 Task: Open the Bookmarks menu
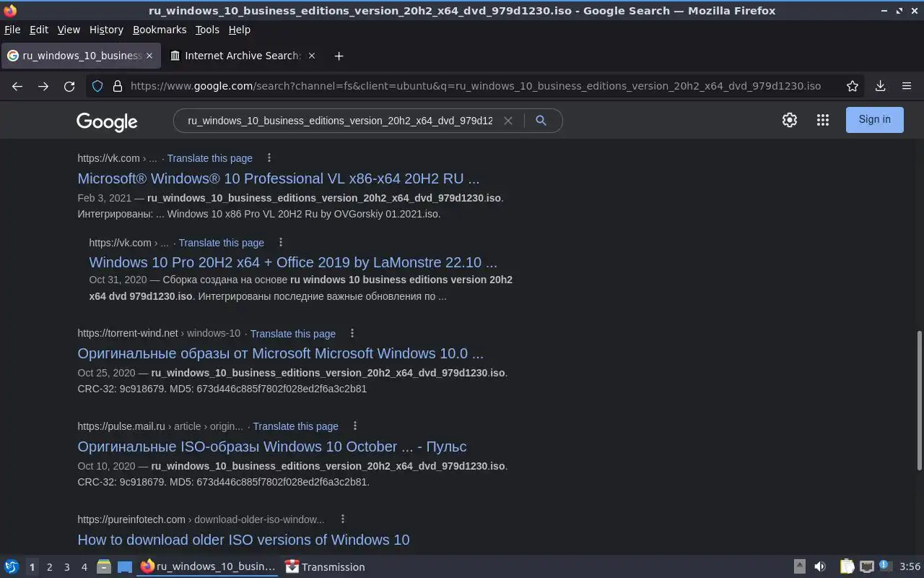pos(160,30)
